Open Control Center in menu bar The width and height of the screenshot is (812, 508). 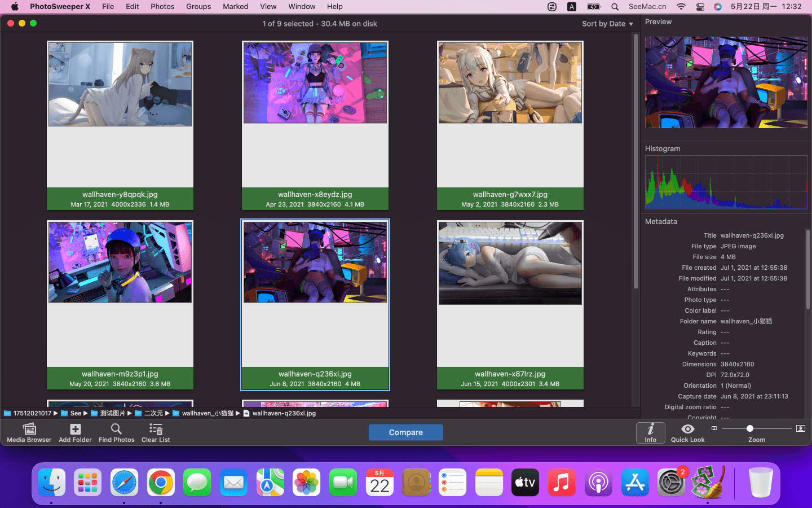tap(700, 7)
